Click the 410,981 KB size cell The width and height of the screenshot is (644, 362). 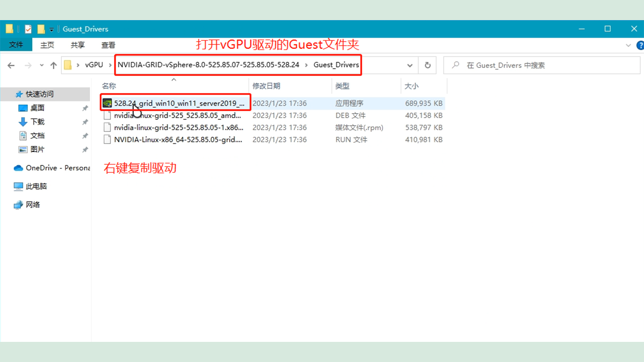pos(424,140)
